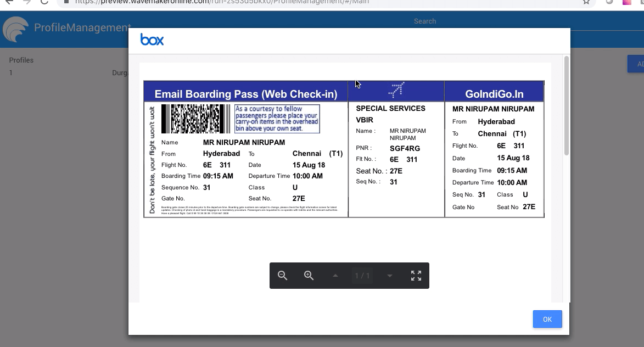Enter fullscreen mode in Box viewer

[x=416, y=276]
